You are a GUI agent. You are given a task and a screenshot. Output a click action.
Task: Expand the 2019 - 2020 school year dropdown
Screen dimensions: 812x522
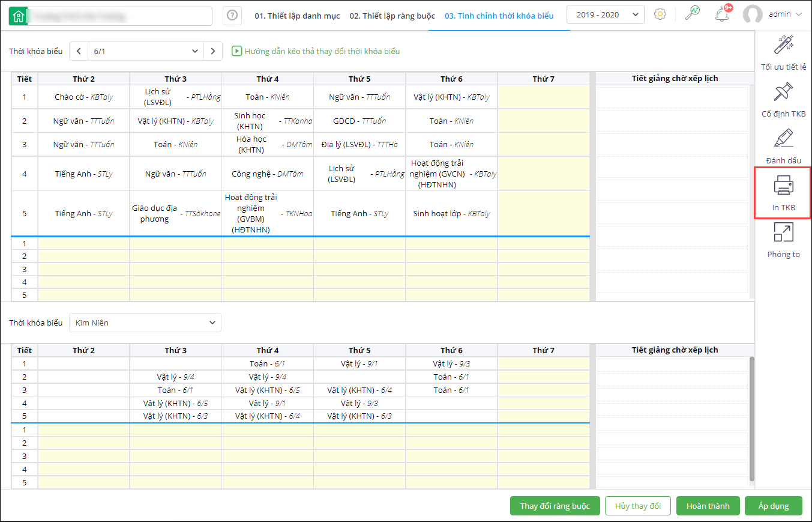click(x=606, y=15)
